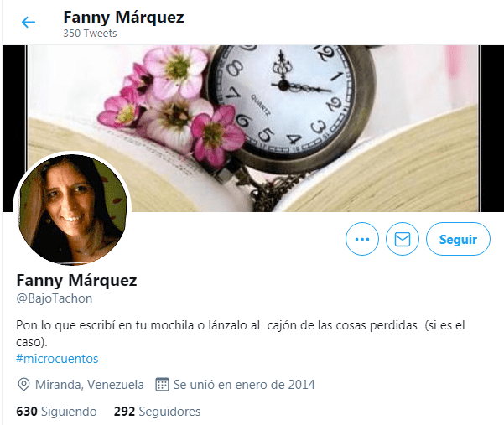Click the calendar joined-date icon

click(x=162, y=384)
